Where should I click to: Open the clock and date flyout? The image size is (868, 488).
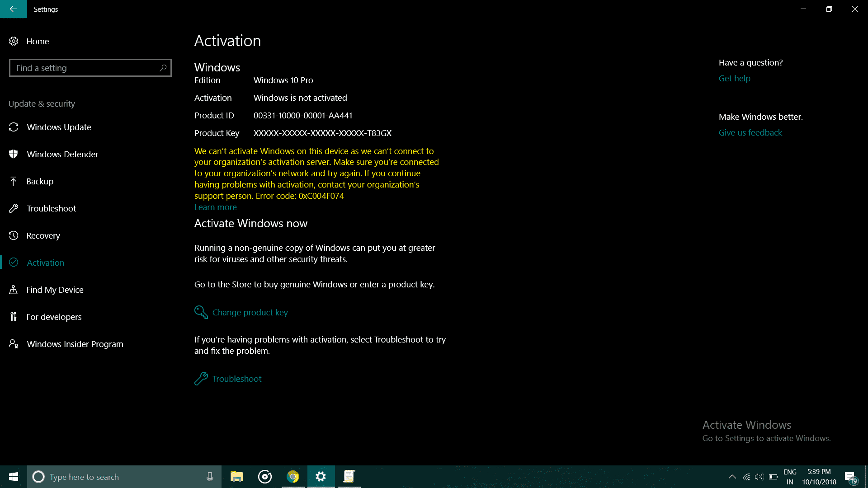819,477
